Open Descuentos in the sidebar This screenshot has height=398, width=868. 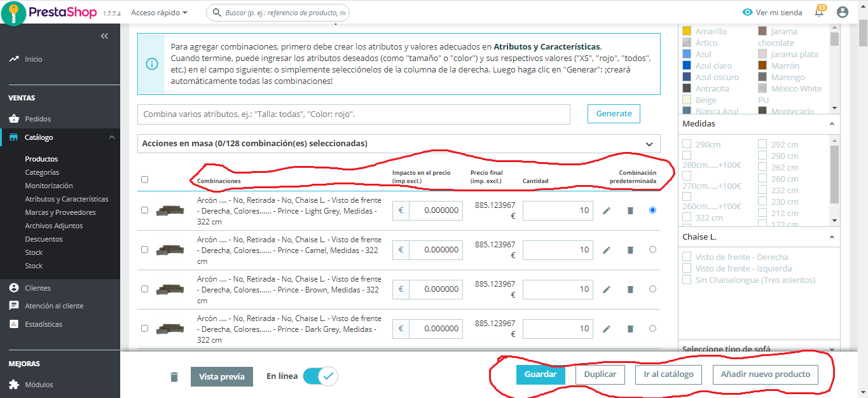[44, 239]
